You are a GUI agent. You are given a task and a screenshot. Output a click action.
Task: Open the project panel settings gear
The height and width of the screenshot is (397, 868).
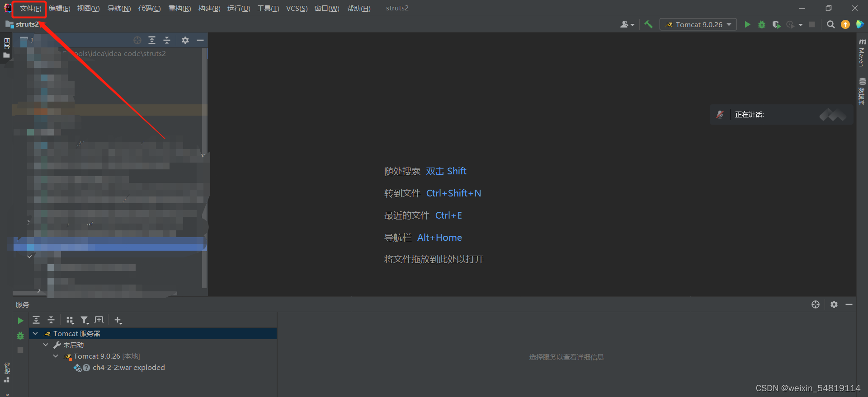pos(185,40)
